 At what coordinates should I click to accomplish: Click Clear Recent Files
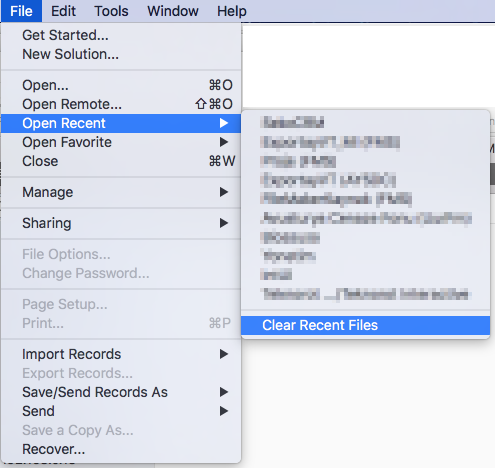366,325
